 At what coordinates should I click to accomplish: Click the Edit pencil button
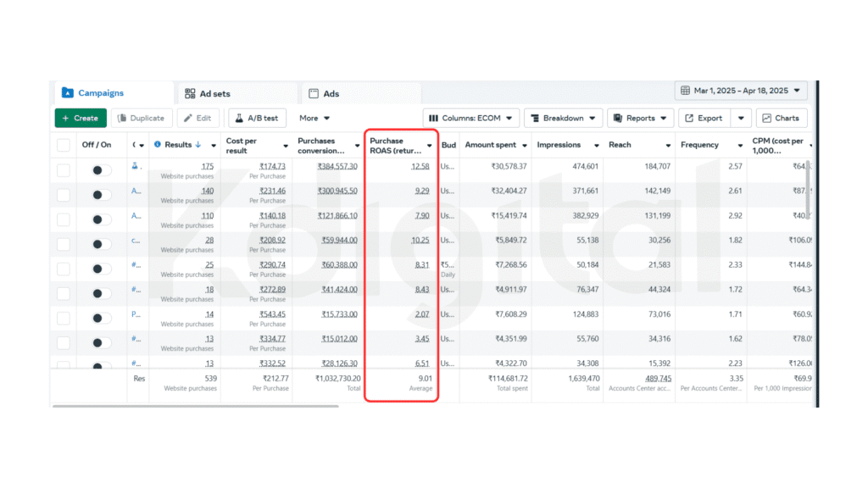[x=199, y=119]
